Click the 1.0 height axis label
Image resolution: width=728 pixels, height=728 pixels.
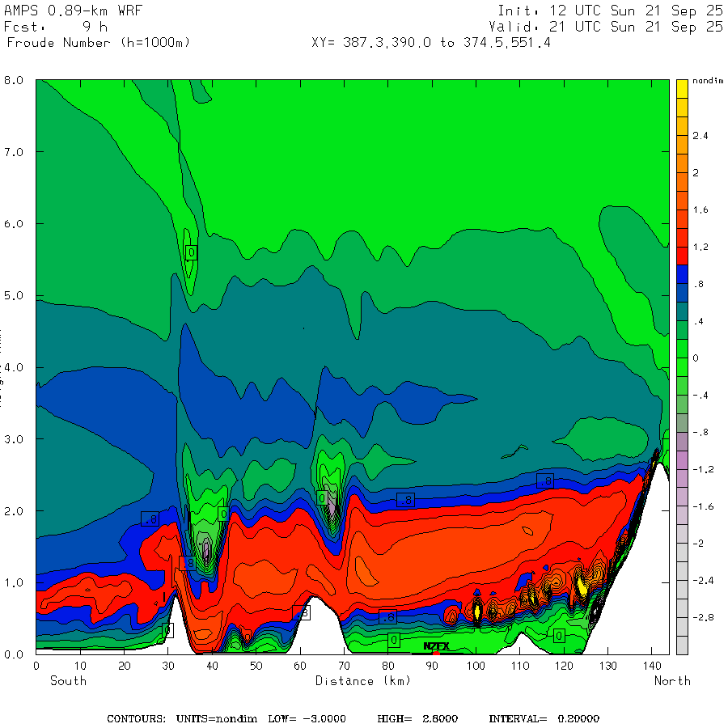pos(14,582)
